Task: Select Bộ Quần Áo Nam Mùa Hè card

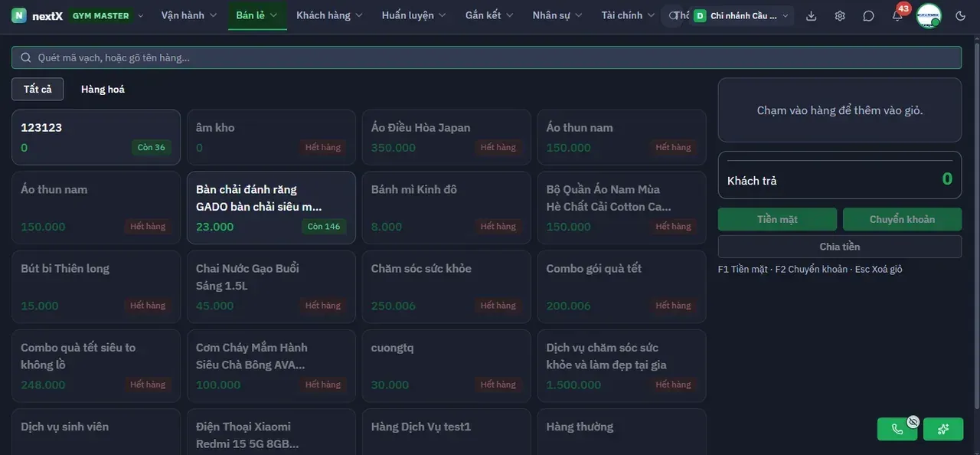Action: (622, 208)
